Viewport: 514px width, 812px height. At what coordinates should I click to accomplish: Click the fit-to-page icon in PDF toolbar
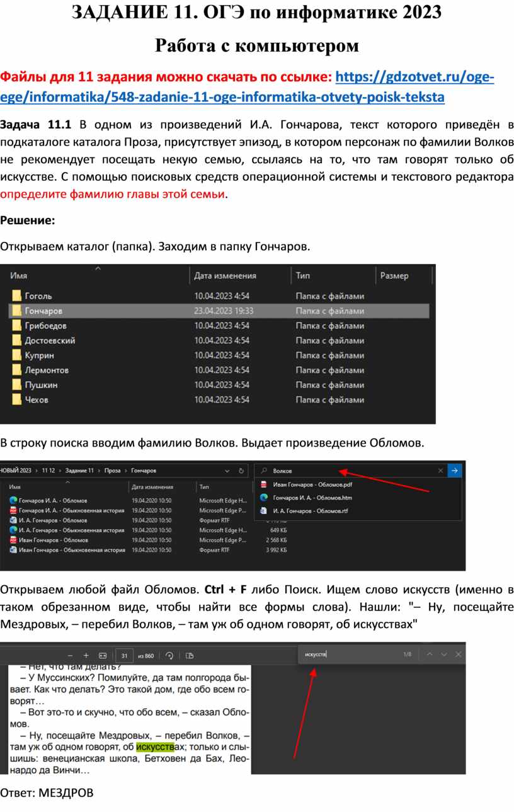103,655
